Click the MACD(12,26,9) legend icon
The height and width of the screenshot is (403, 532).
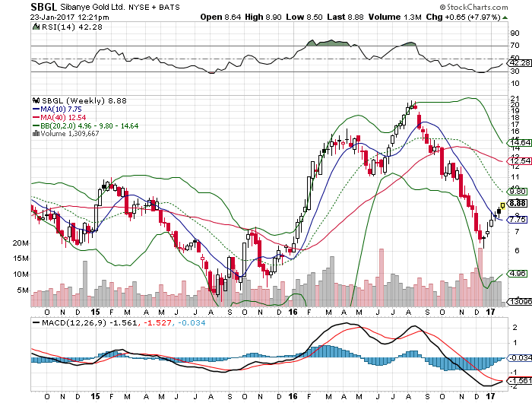click(33, 322)
